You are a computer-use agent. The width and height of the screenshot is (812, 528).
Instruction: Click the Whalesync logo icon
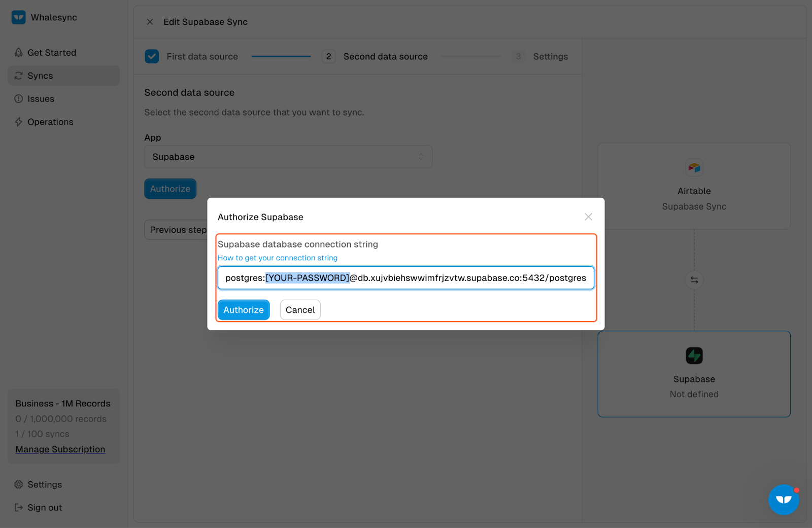tap(18, 17)
